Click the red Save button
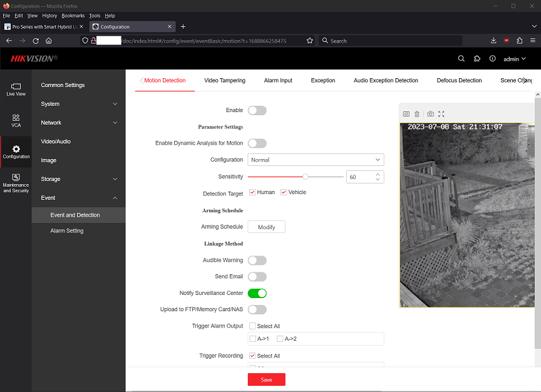Screen dimensions: 541x392 [x=266, y=379]
